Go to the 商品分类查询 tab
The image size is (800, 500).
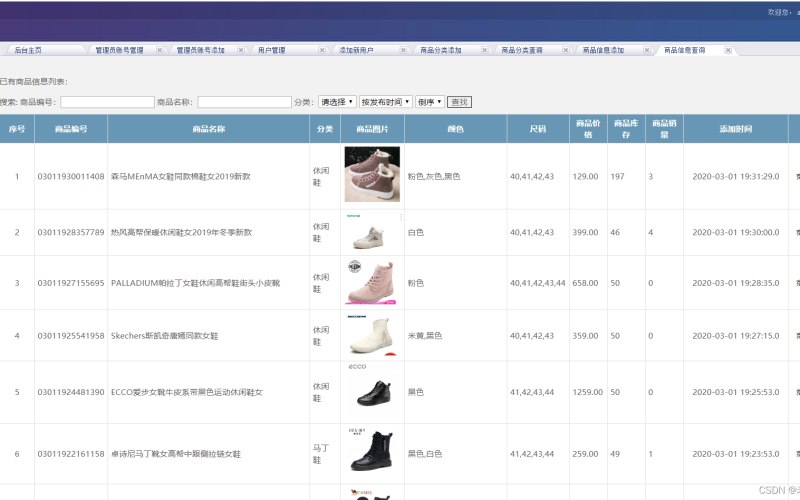coord(522,50)
